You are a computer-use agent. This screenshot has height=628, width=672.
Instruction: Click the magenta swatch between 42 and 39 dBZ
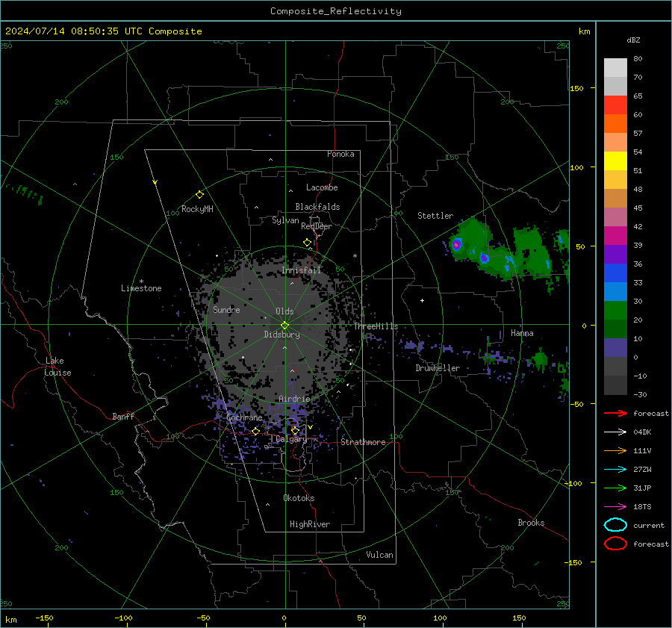(615, 236)
